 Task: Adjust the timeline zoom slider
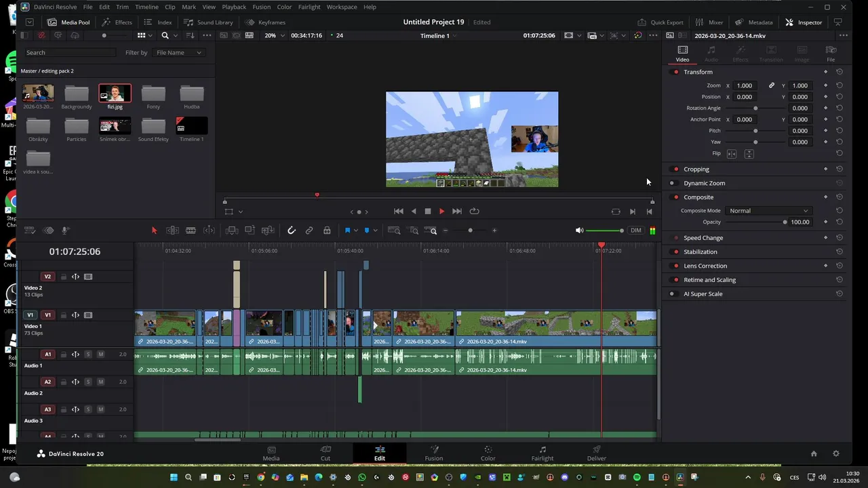tap(470, 230)
